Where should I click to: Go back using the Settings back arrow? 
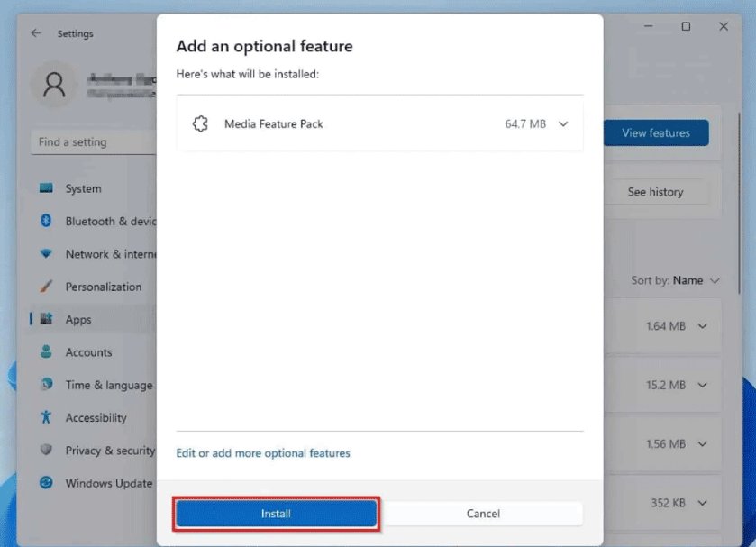pos(36,33)
